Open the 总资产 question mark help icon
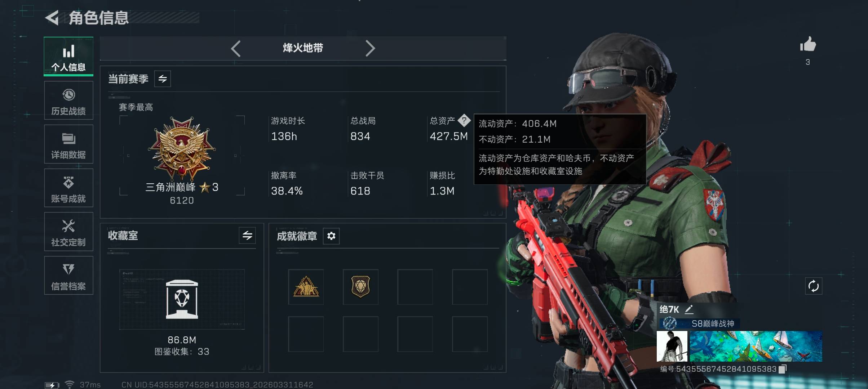Screen dimensions: 868x389 [x=464, y=120]
